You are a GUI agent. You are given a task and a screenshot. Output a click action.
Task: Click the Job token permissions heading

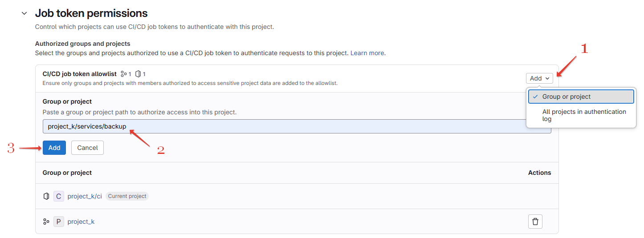pos(91,13)
